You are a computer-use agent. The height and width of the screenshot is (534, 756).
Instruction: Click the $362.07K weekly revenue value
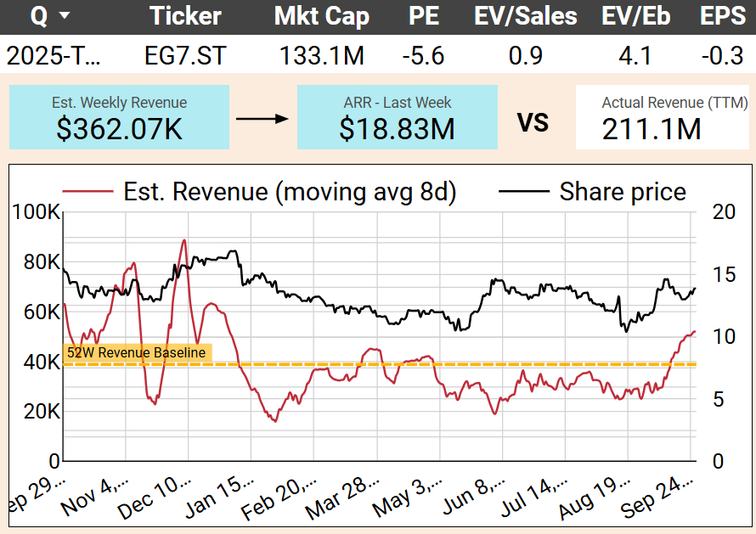click(x=119, y=129)
